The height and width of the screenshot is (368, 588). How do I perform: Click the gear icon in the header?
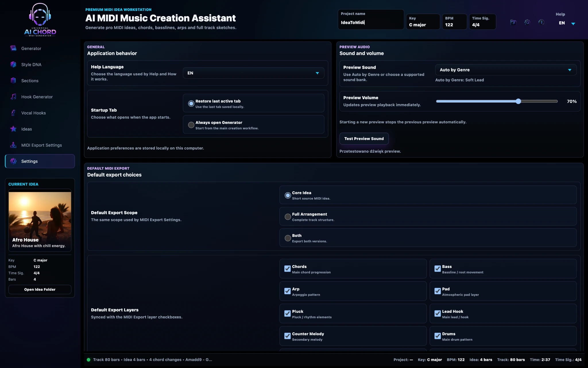tap(527, 22)
